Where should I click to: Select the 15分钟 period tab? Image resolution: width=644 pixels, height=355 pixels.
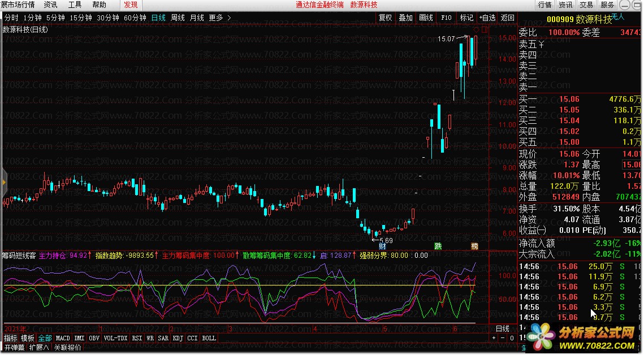click(81, 18)
